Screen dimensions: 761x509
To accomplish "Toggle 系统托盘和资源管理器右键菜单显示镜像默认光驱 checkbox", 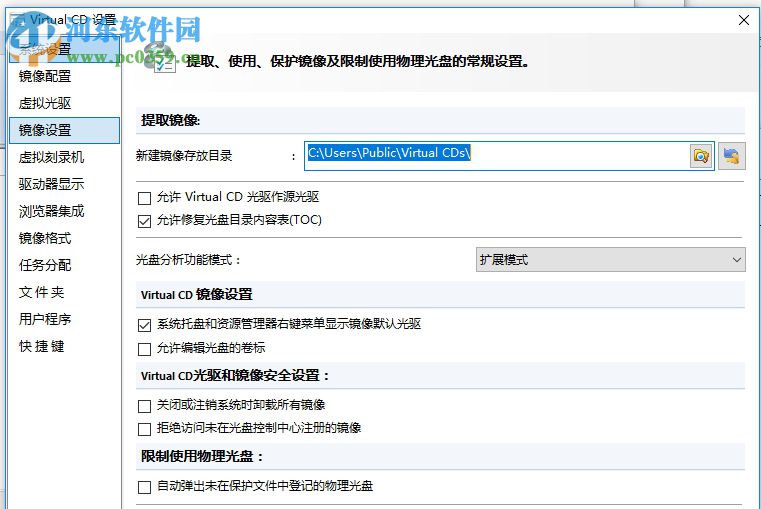I will click(x=144, y=325).
